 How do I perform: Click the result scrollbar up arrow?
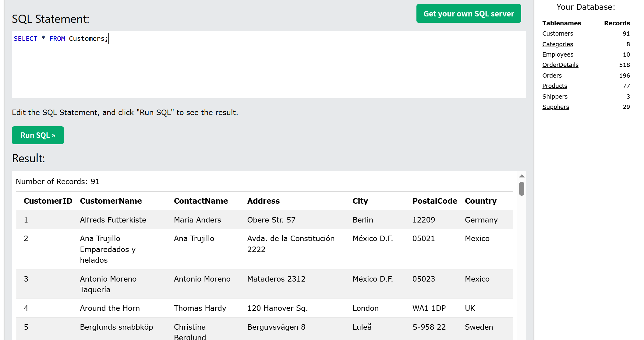[521, 176]
